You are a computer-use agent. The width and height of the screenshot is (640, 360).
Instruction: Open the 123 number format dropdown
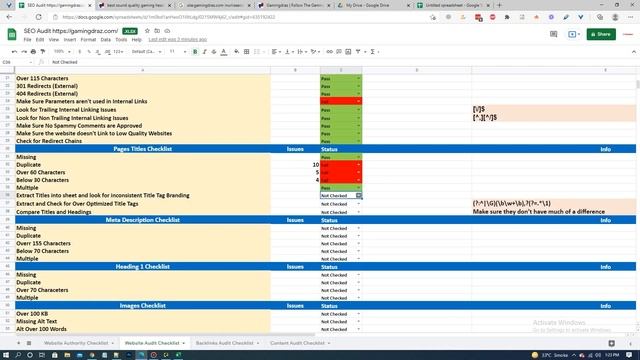click(x=118, y=52)
